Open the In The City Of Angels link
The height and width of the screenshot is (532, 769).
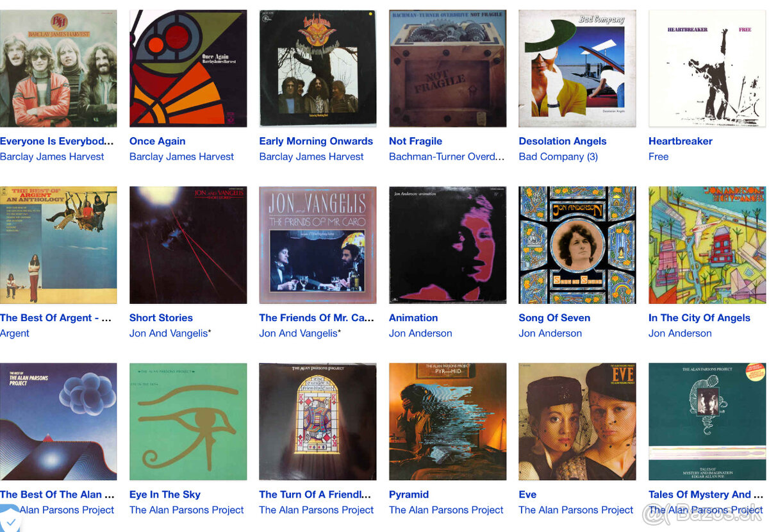(699, 318)
